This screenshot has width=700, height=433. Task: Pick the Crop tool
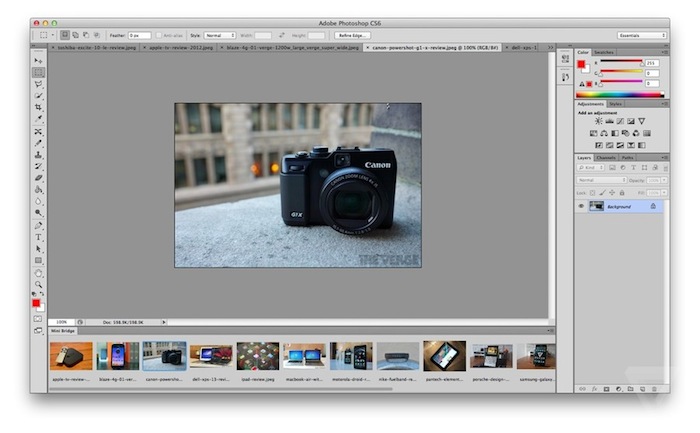38,108
